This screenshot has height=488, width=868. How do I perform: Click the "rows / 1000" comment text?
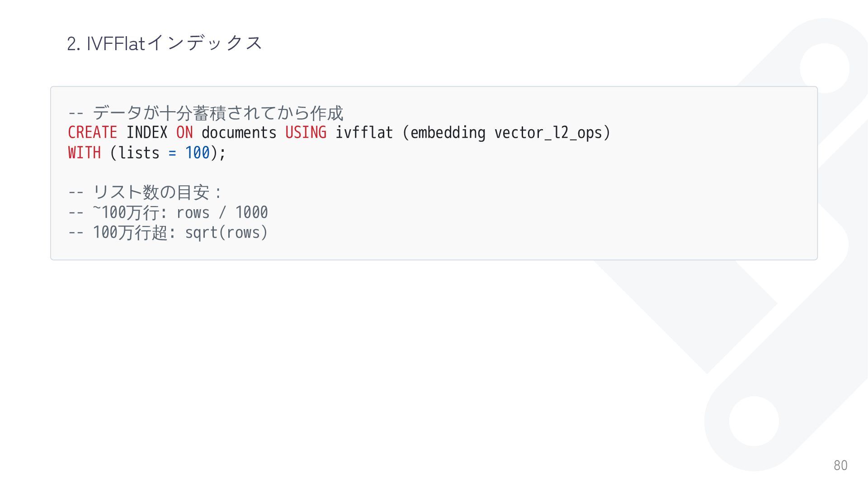[x=222, y=212]
